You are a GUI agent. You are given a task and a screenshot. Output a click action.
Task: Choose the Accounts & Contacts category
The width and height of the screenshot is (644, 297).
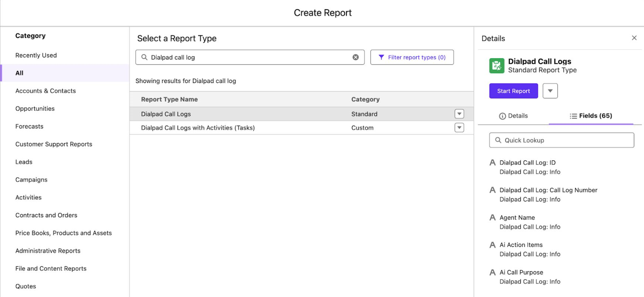click(45, 91)
